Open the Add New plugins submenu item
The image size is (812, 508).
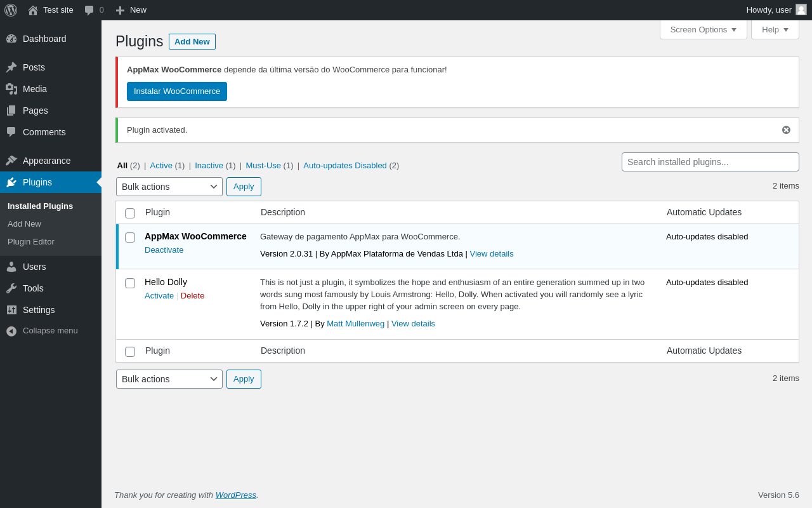click(x=24, y=224)
